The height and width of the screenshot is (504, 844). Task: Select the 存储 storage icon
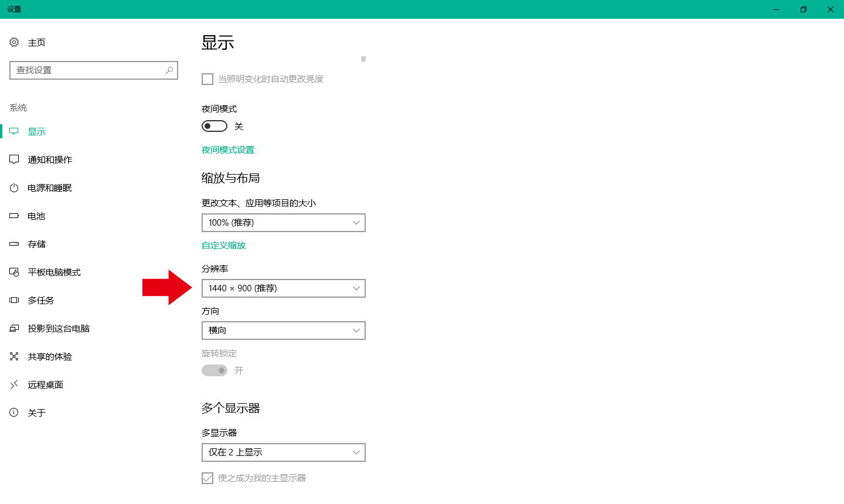(14, 244)
